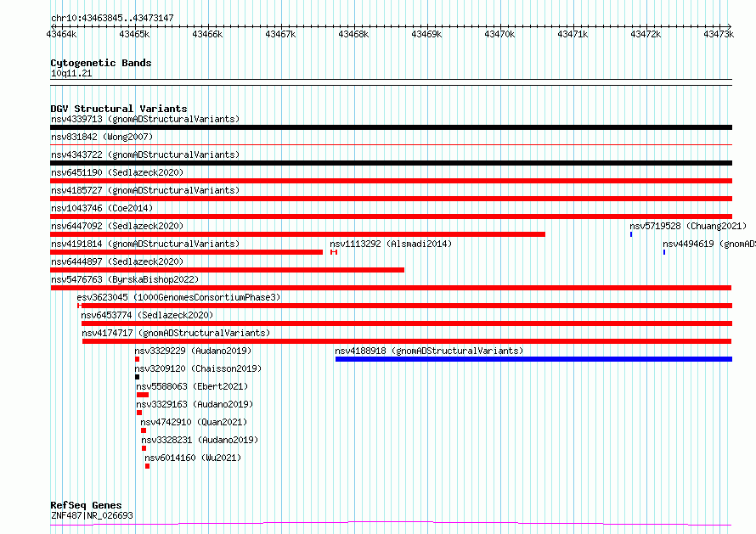Open the nsv6453774 (Sedlazeck2020) label
Image resolution: width=756 pixels, height=534 pixels.
click(147, 315)
